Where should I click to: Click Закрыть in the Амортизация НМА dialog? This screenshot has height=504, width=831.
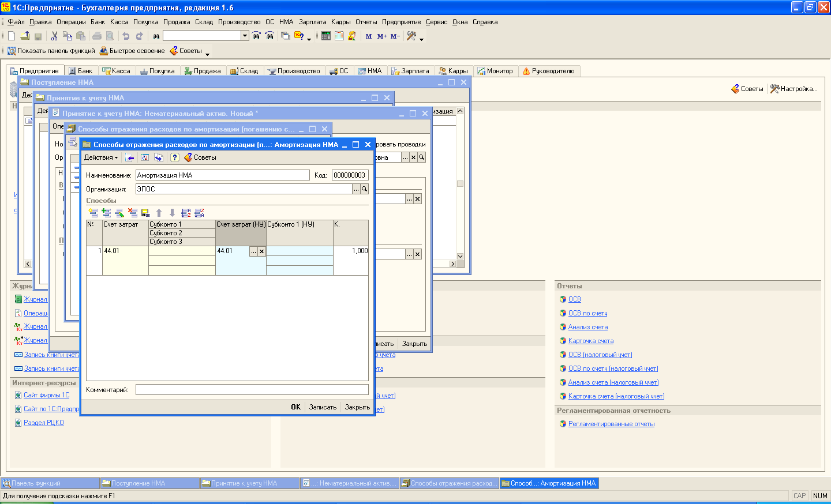tap(357, 407)
